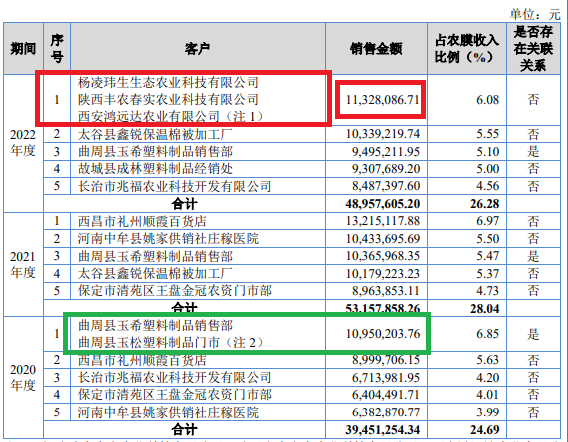Viewport: 568px width, 442px height.
Task: Select the 2021年度 period cell
Action: pos(23,264)
